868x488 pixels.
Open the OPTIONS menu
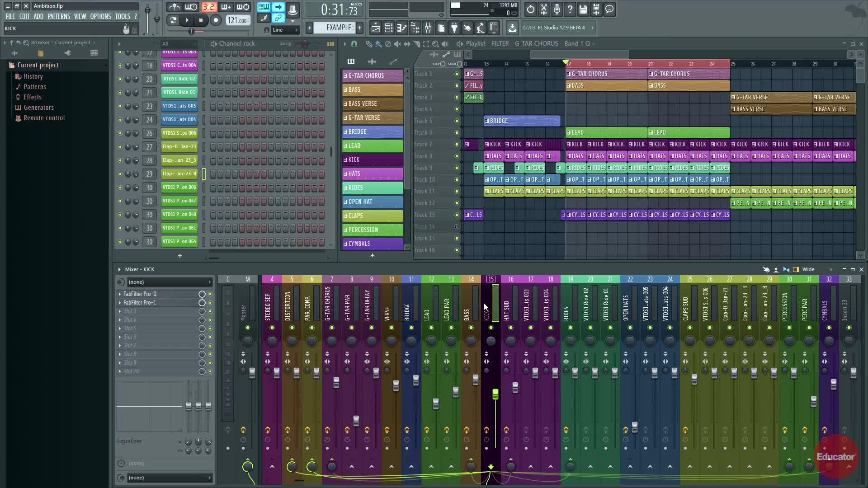point(100,16)
